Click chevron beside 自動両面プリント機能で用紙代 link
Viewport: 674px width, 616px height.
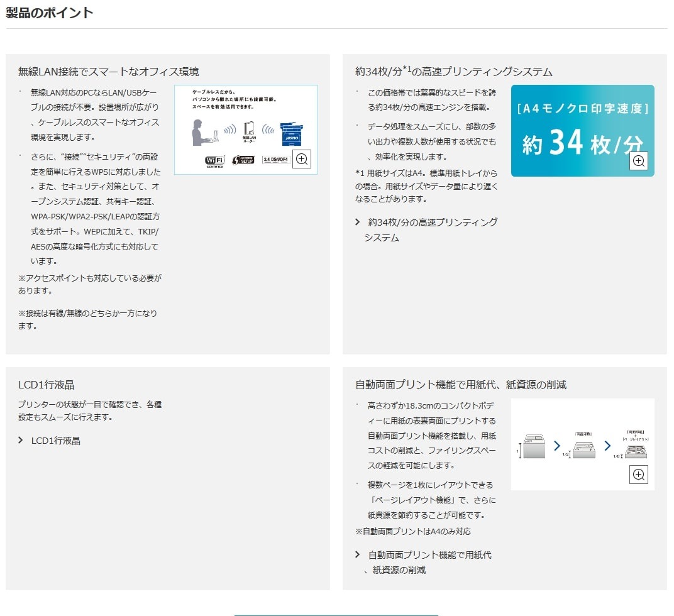(x=357, y=554)
